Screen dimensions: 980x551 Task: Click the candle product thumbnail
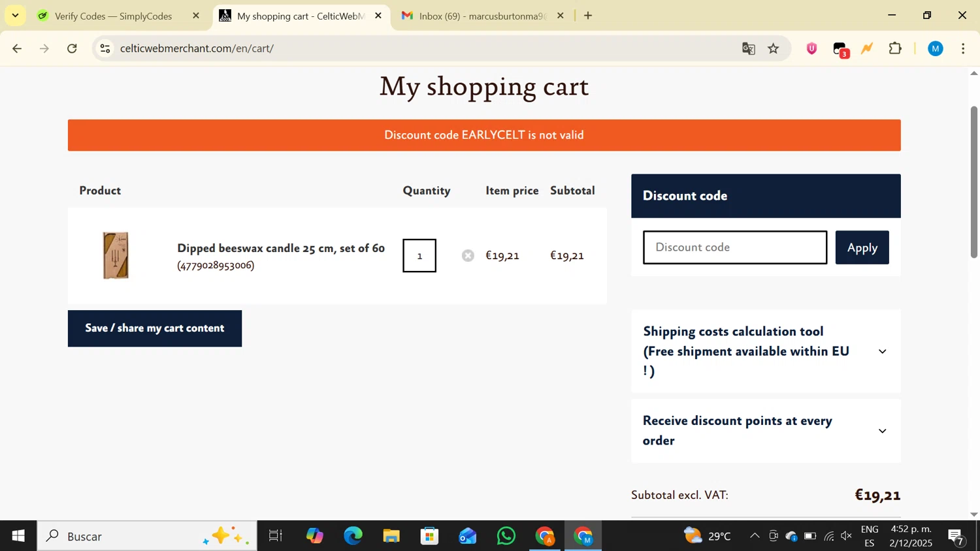pos(116,256)
